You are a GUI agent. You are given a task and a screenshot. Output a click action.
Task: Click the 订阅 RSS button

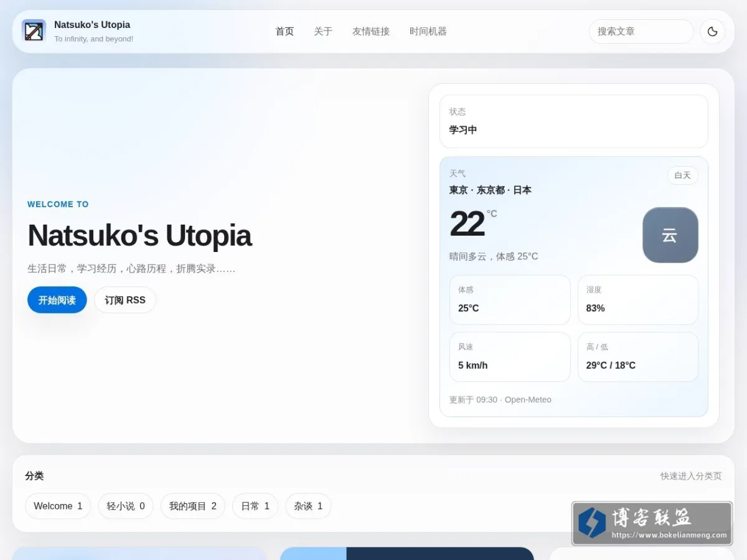(x=125, y=300)
